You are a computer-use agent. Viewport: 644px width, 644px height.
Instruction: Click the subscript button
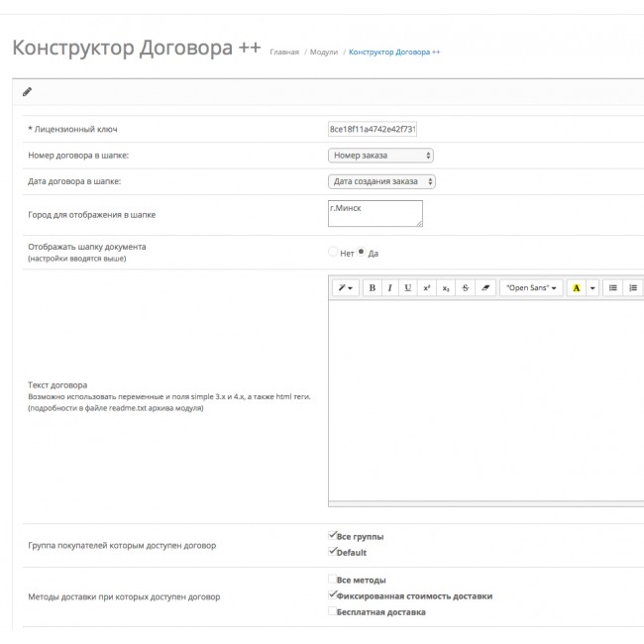point(446,287)
